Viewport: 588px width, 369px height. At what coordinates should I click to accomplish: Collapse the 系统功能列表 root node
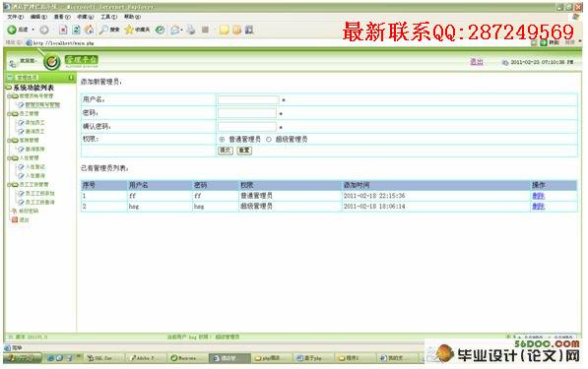coord(8,88)
